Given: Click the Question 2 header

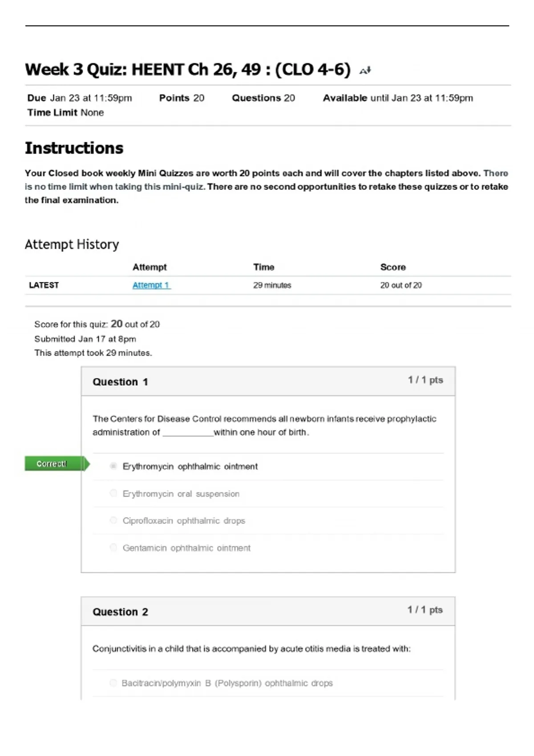Looking at the screenshot, I should [120, 612].
